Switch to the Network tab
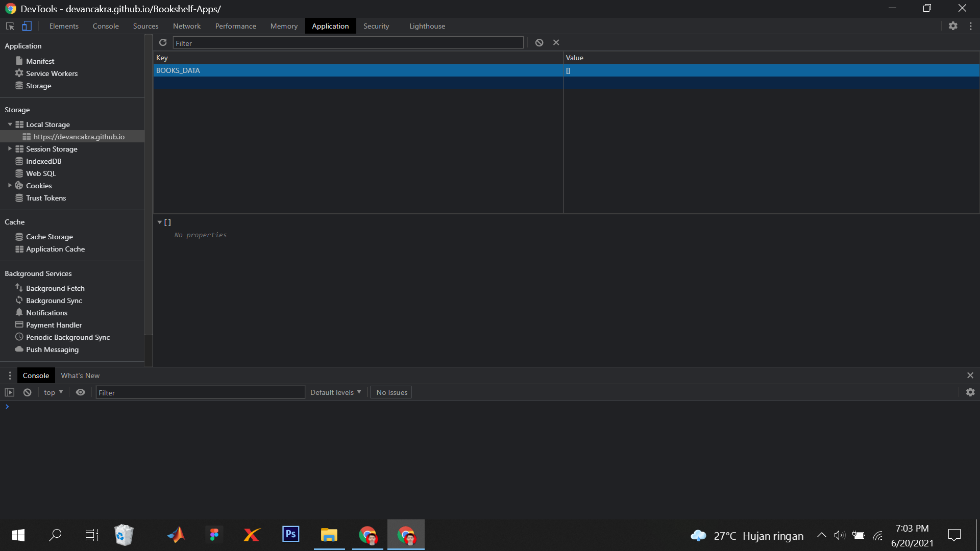Viewport: 980px width, 551px height. coord(187,26)
